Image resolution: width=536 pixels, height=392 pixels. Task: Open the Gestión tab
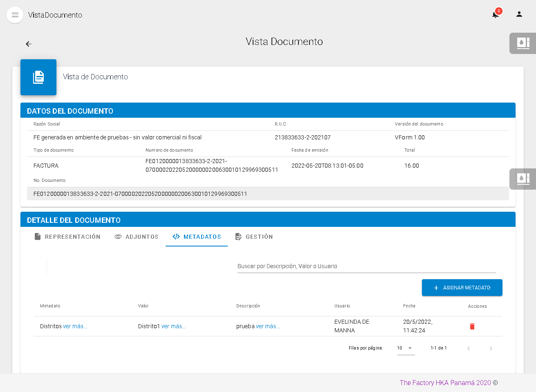coord(254,237)
